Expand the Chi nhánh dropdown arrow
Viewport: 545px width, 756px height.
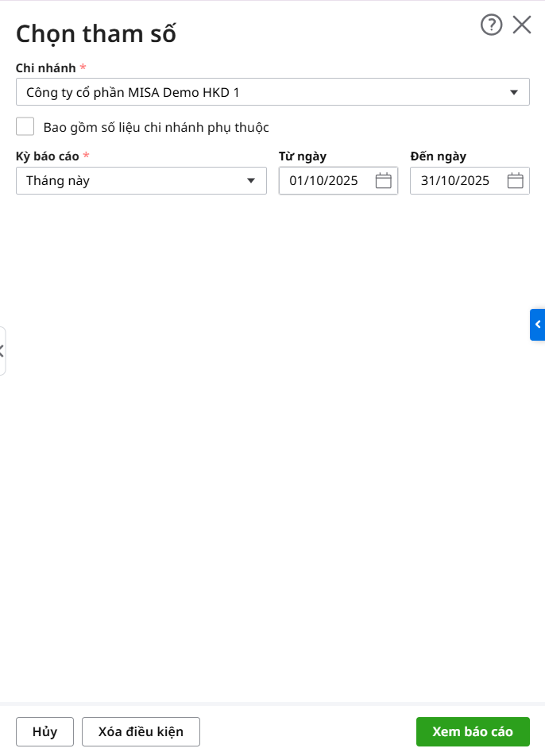(514, 92)
